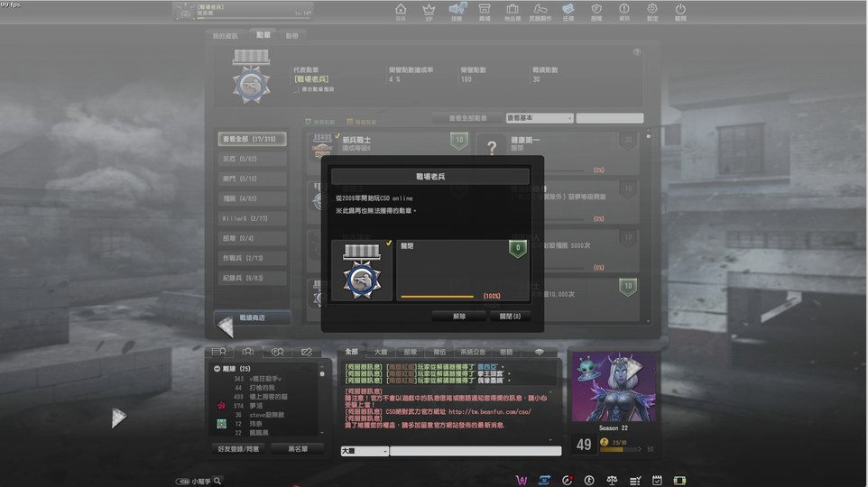Select the 部隊 chat tab

click(411, 352)
